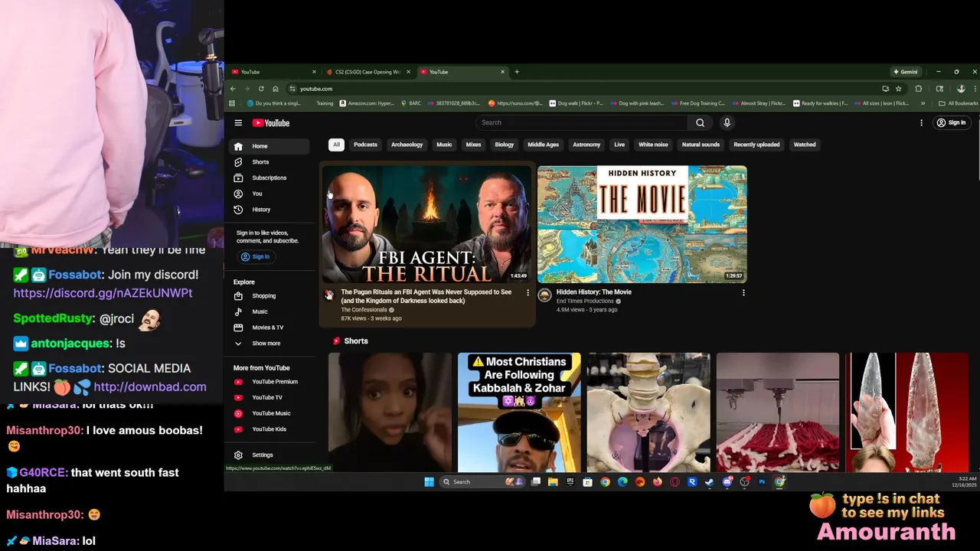Open Shopping under Explore
Image resolution: width=980 pixels, height=551 pixels.
pyautogui.click(x=269, y=296)
